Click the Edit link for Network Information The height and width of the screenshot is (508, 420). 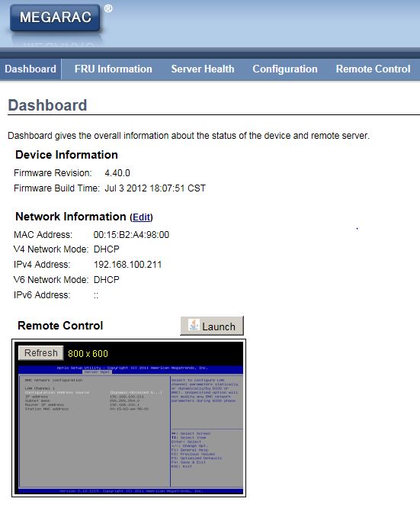point(142,217)
